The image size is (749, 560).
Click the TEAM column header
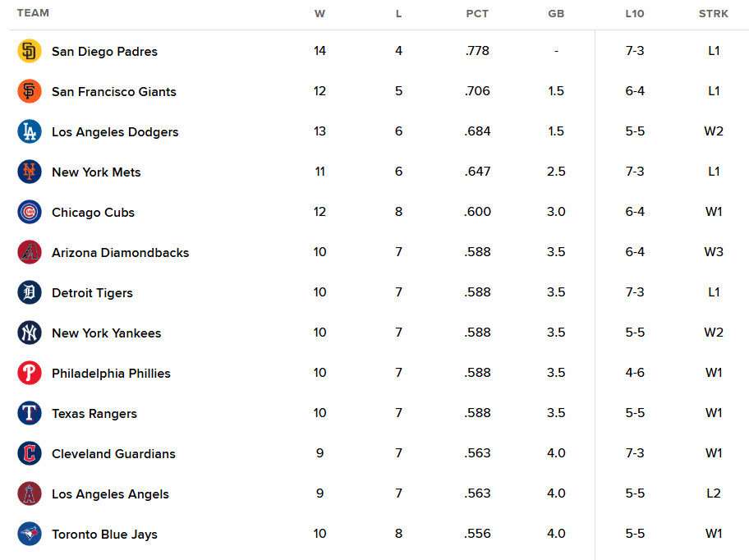pyautogui.click(x=33, y=13)
